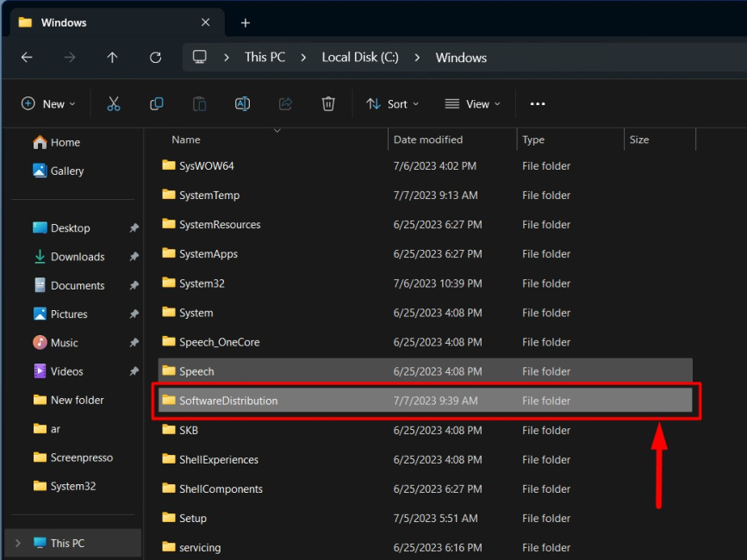Expand the This PC tree node

point(18,544)
